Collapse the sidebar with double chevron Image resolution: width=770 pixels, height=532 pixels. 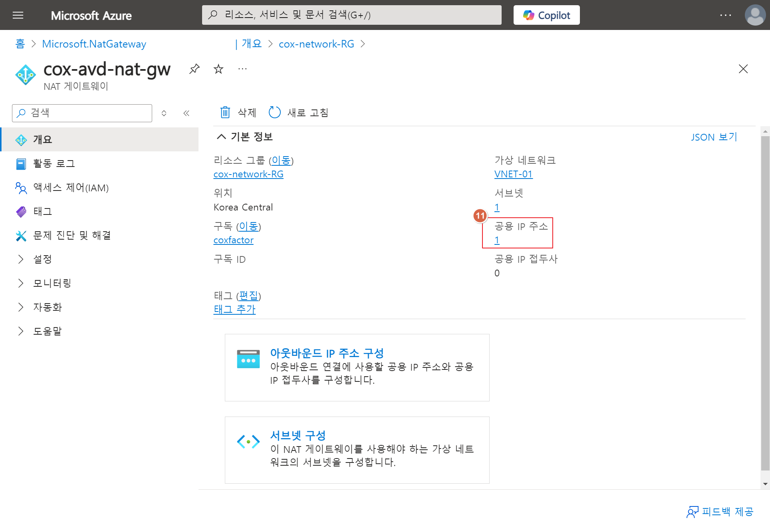(x=186, y=113)
